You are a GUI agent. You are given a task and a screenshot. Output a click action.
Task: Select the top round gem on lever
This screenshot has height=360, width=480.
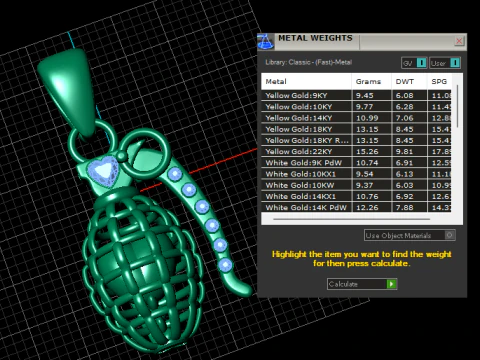(175, 174)
